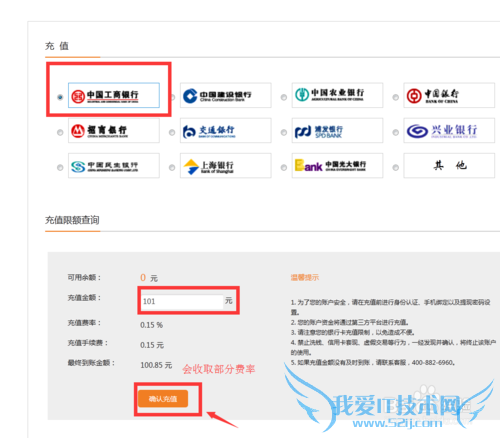Click the 充值费率 value 0.15 %
Screen dimensions: 500x438
click(x=151, y=325)
